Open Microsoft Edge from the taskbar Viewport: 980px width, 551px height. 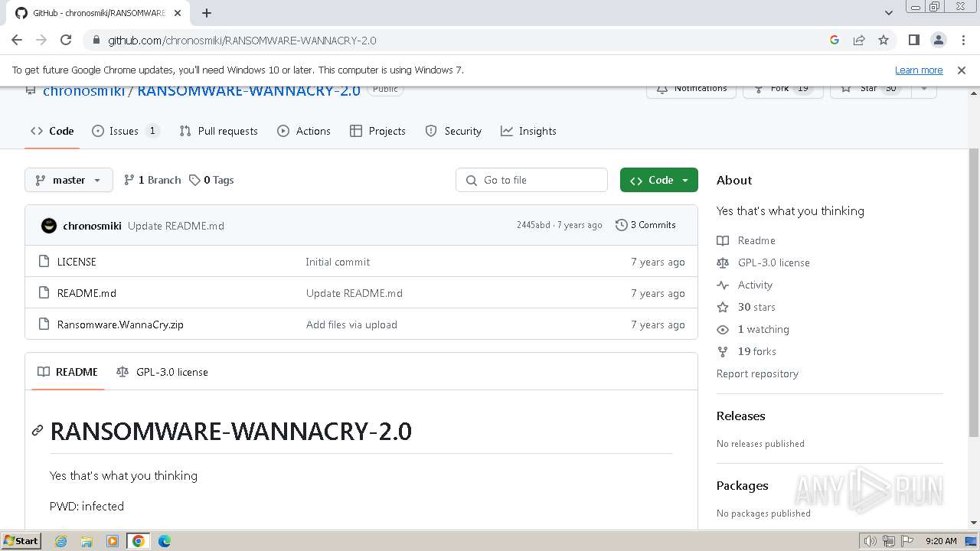click(x=165, y=541)
